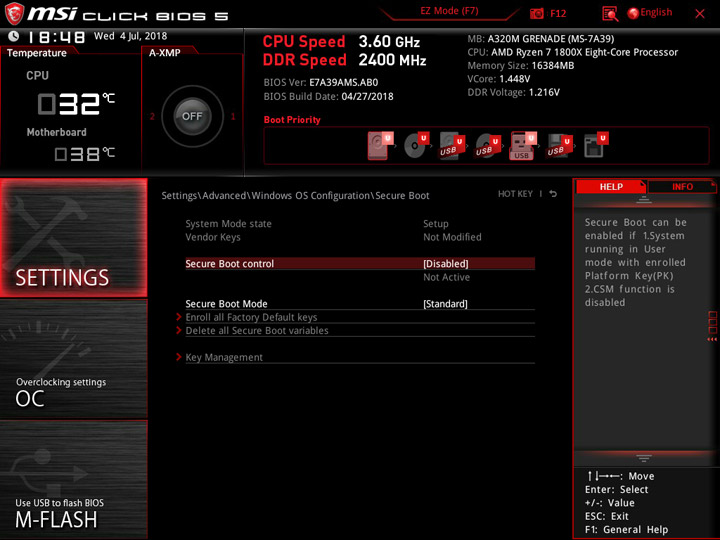This screenshot has width=720, height=540.
Task: Click the English language label
Action: 656,12
